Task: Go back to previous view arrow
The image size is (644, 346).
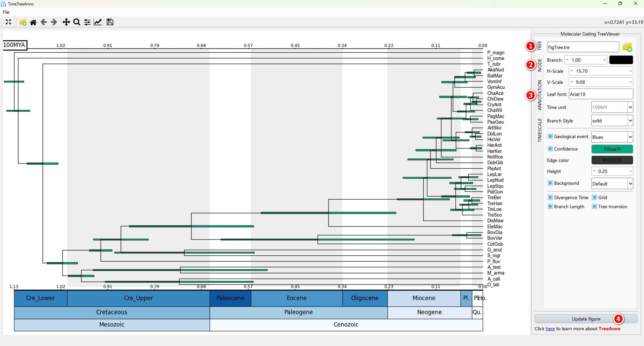Action: (44, 22)
